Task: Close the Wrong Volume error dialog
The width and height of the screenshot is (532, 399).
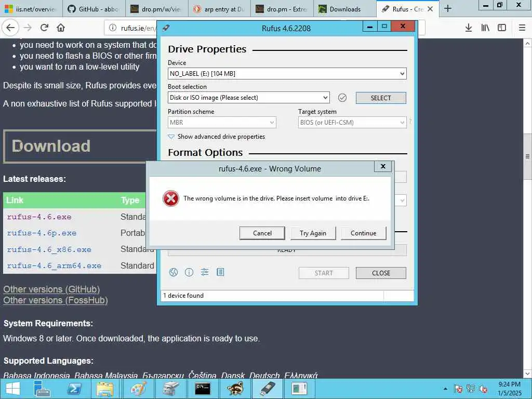Action: point(383,166)
